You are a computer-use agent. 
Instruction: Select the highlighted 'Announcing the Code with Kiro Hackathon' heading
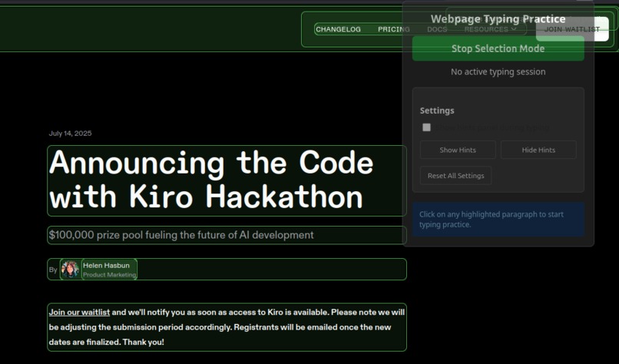pos(227,180)
